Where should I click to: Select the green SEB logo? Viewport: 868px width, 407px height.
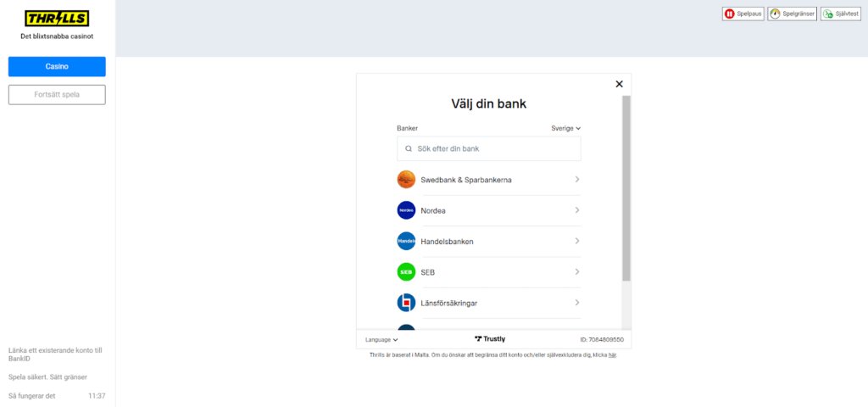point(406,272)
